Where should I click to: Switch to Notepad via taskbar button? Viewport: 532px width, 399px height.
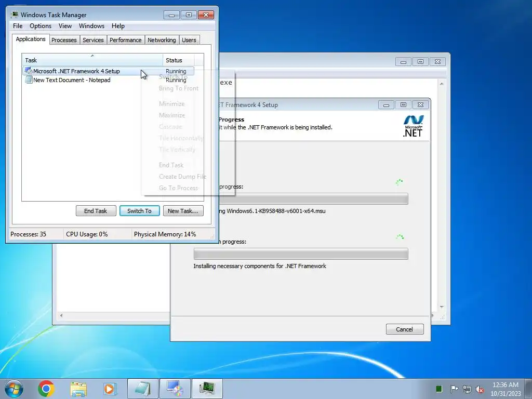[143, 389]
